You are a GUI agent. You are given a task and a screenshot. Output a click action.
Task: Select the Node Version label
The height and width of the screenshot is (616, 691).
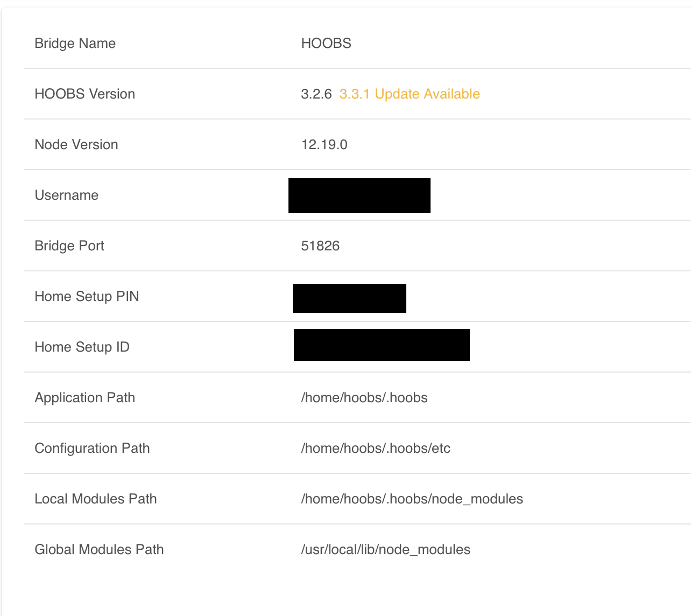pos(76,144)
